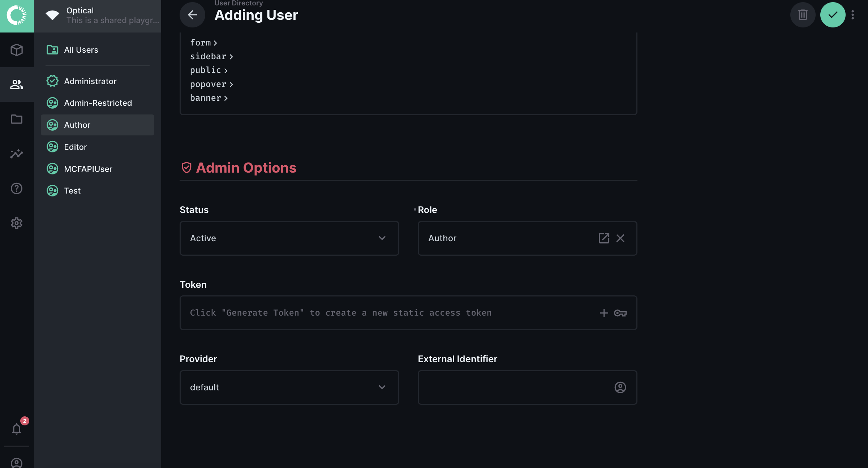Click the key icon to reveal token
The image size is (868, 468).
pyautogui.click(x=620, y=313)
